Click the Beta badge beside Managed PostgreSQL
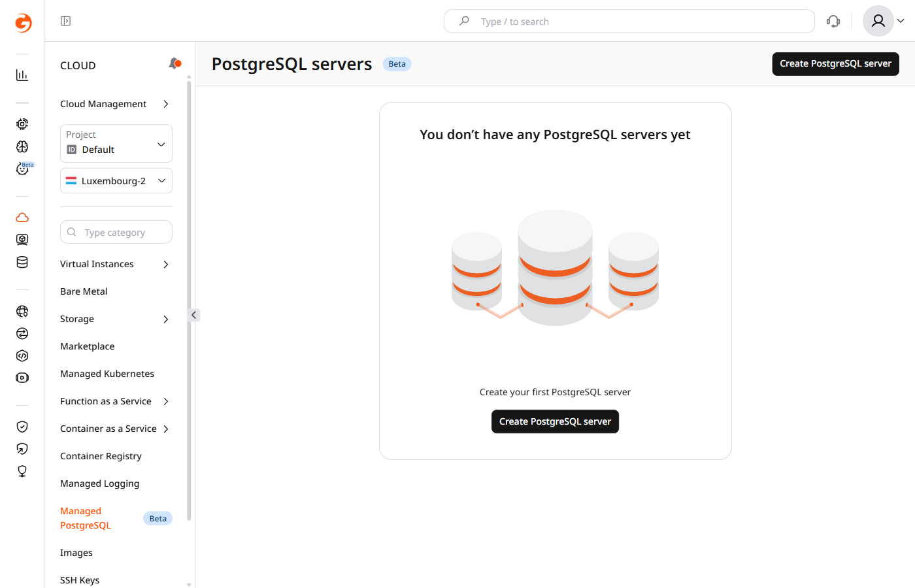 (x=158, y=518)
